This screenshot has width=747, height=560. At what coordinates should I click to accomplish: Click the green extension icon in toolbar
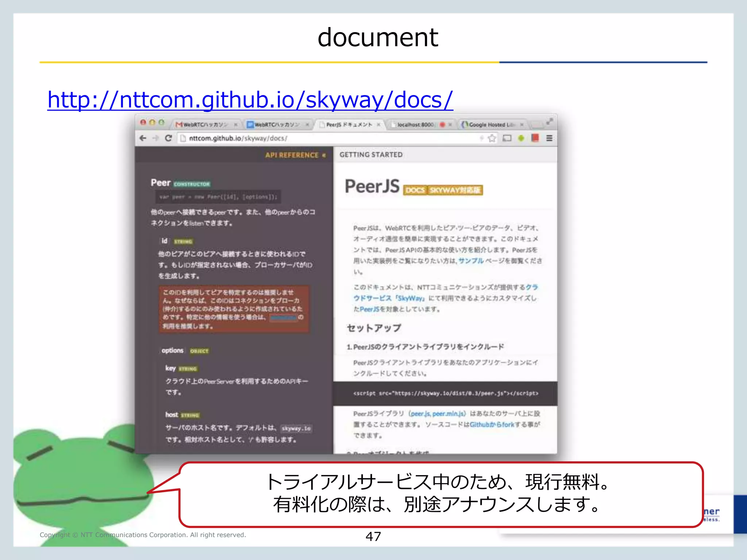pyautogui.click(x=521, y=138)
